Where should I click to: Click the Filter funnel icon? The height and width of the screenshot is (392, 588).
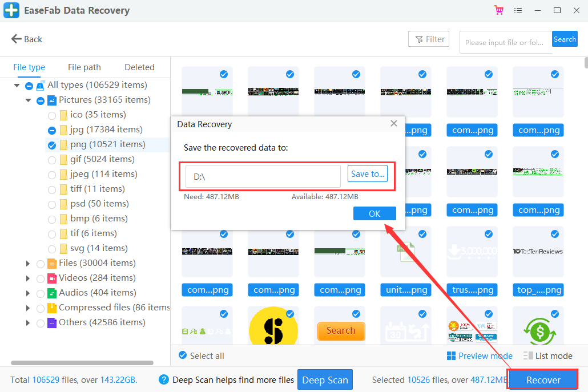[x=419, y=39]
